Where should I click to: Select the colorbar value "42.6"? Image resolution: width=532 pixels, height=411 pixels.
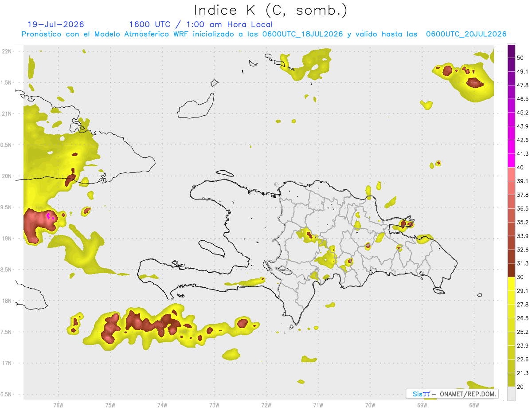[x=523, y=140]
